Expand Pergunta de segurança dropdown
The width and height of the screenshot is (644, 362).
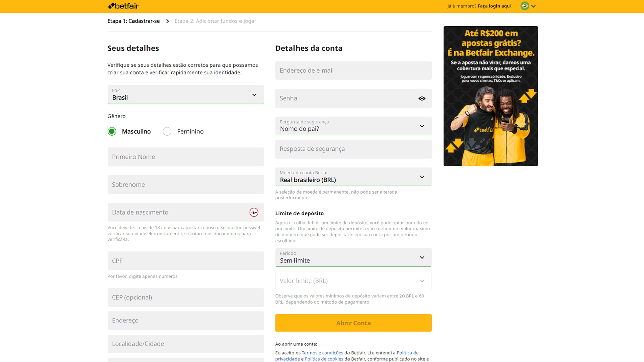pos(353,126)
